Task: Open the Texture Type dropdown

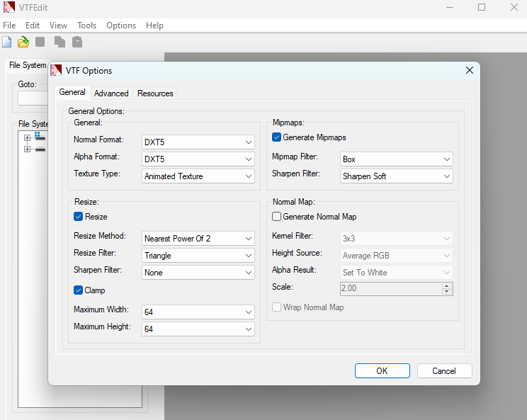Action: click(x=198, y=176)
